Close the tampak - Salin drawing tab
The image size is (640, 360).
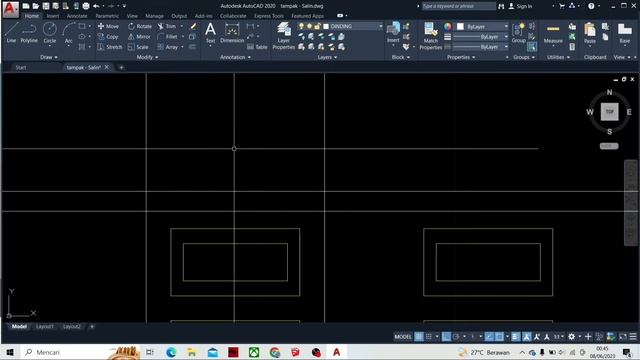[107, 67]
